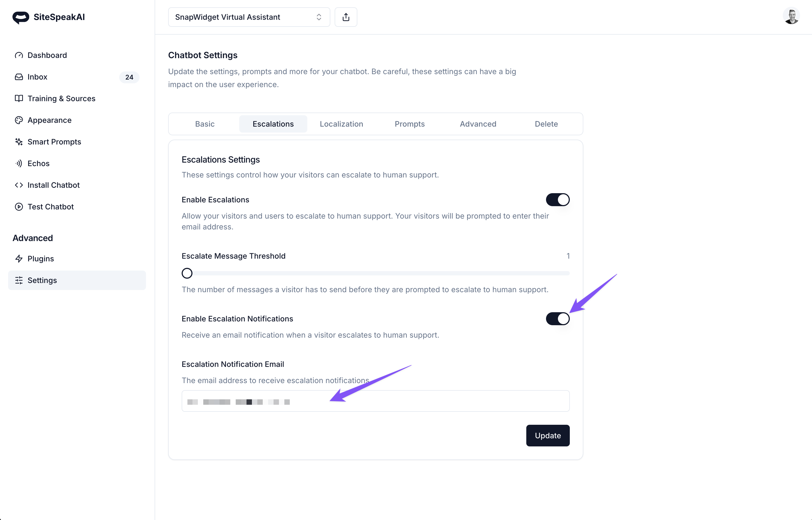This screenshot has height=520, width=812.
Task: Click the Echos sound-wave icon
Action: click(x=19, y=163)
